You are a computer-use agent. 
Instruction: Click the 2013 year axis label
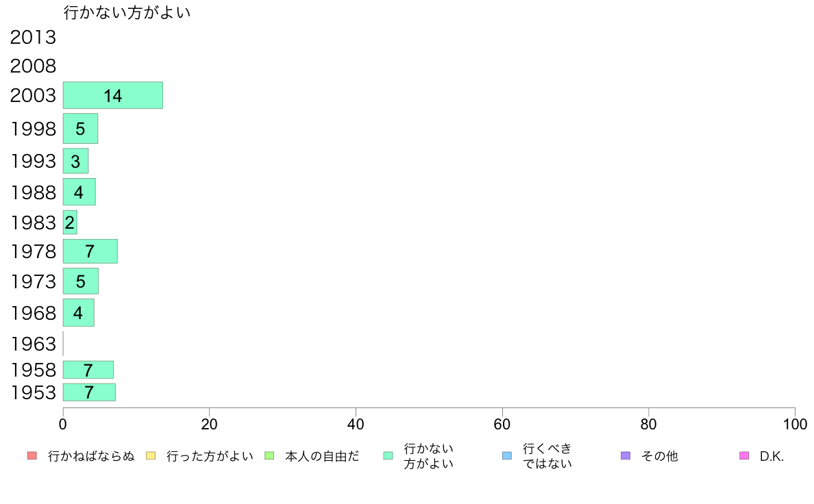click(x=33, y=38)
